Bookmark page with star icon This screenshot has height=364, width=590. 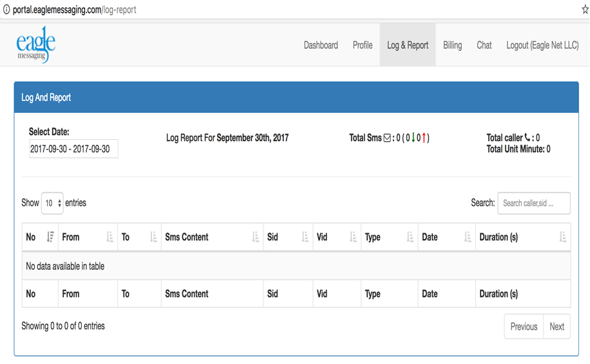click(585, 10)
